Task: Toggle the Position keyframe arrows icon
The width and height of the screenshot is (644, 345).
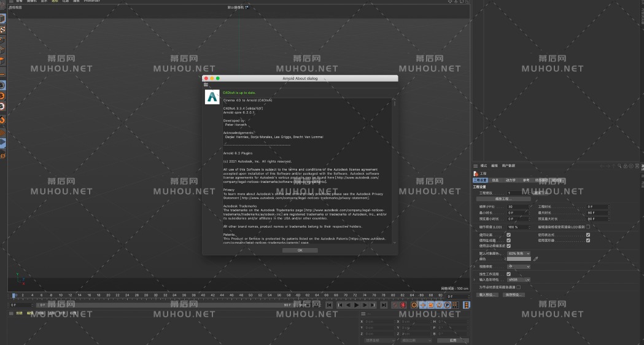Action: pyautogui.click(x=422, y=305)
